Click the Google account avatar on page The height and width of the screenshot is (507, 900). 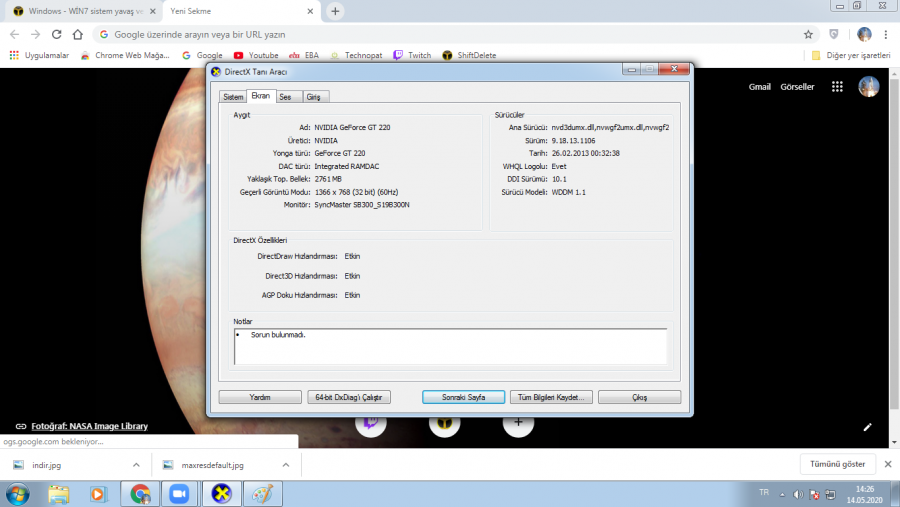868,87
